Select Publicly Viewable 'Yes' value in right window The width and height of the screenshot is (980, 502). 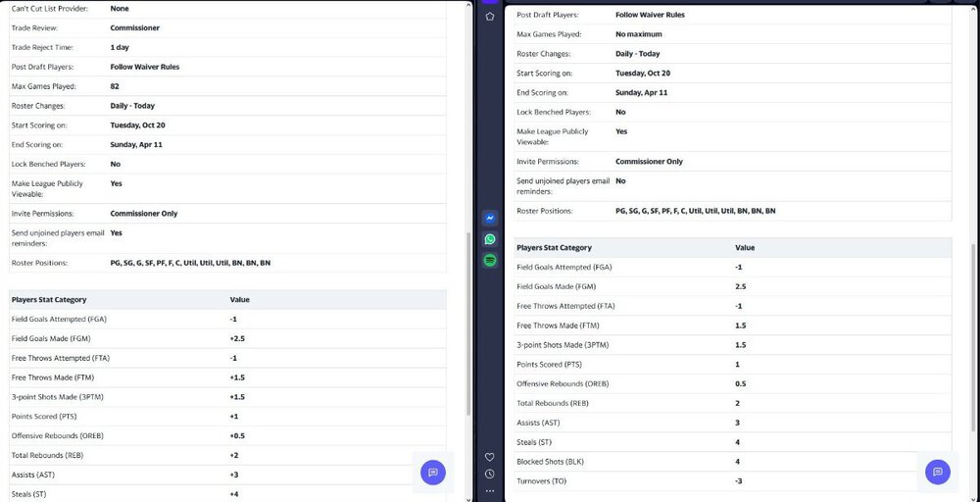click(621, 131)
